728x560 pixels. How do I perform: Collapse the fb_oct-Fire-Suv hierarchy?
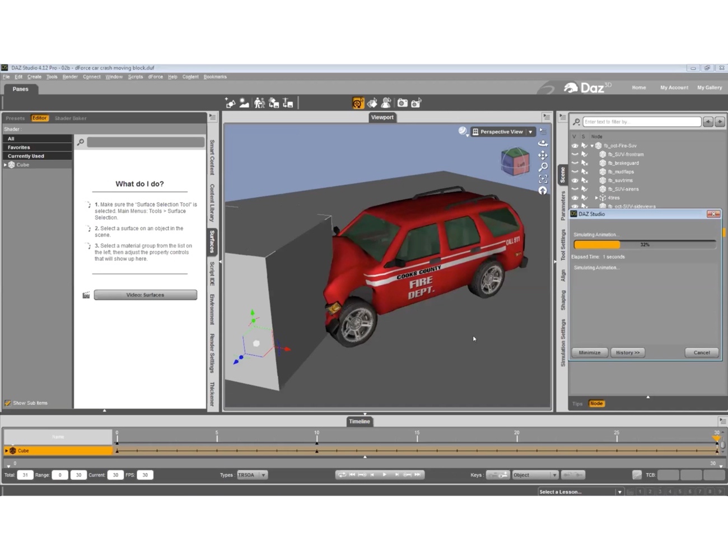591,145
